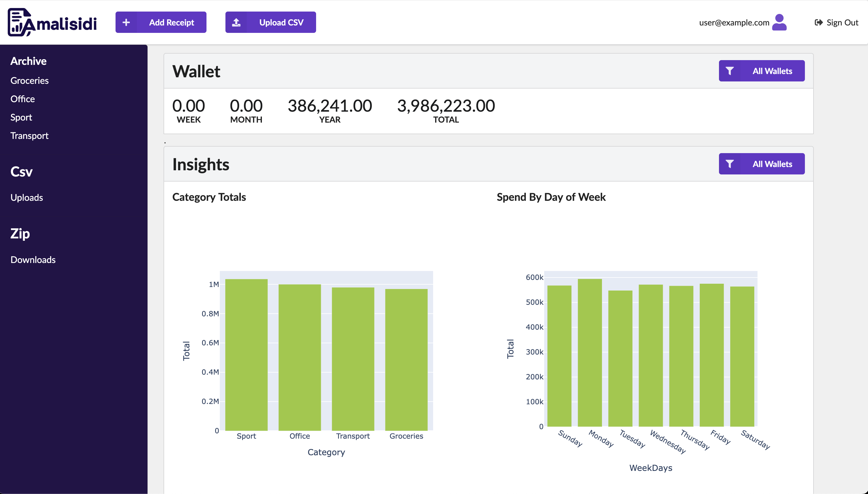Image resolution: width=868 pixels, height=494 pixels.
Task: Click the plus icon on Add Receipt
Action: [126, 23]
